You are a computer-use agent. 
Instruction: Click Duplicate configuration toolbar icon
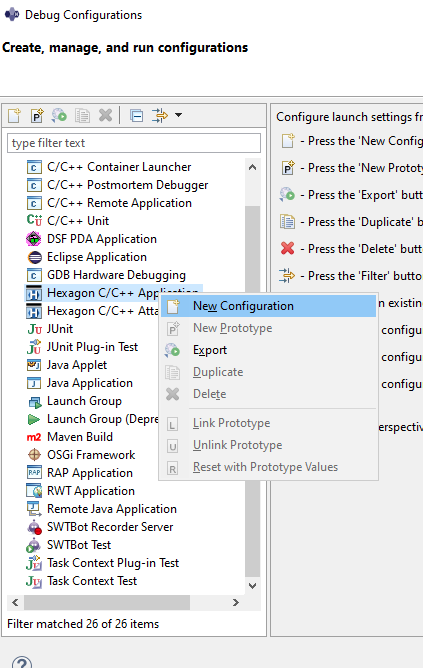coord(82,115)
